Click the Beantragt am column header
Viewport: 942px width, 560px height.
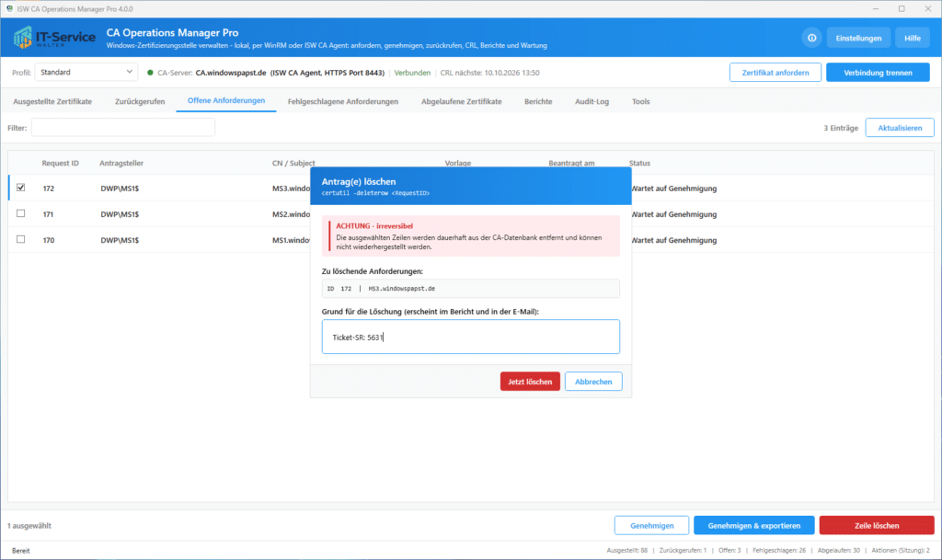tap(571, 164)
